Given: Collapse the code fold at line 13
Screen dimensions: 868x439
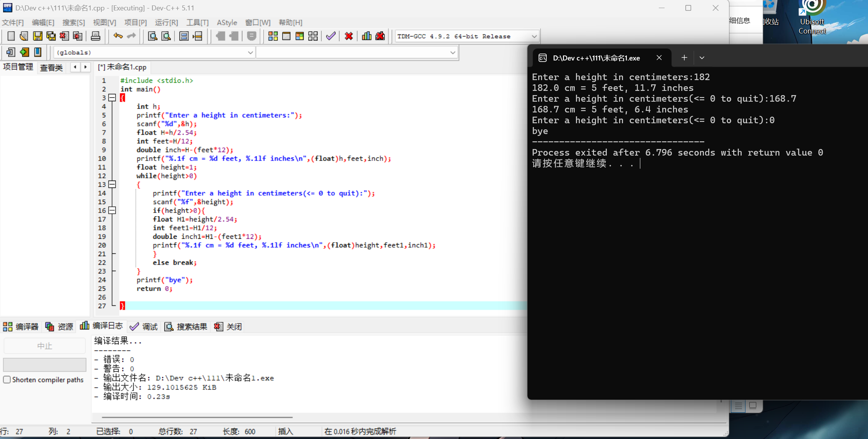Looking at the screenshot, I should [x=112, y=184].
